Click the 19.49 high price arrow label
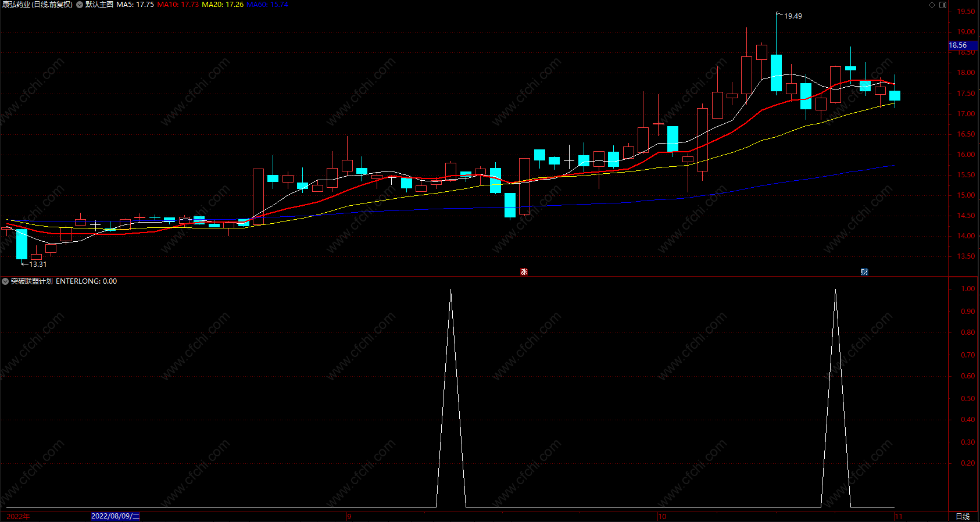The height and width of the screenshot is (522, 980). point(789,16)
